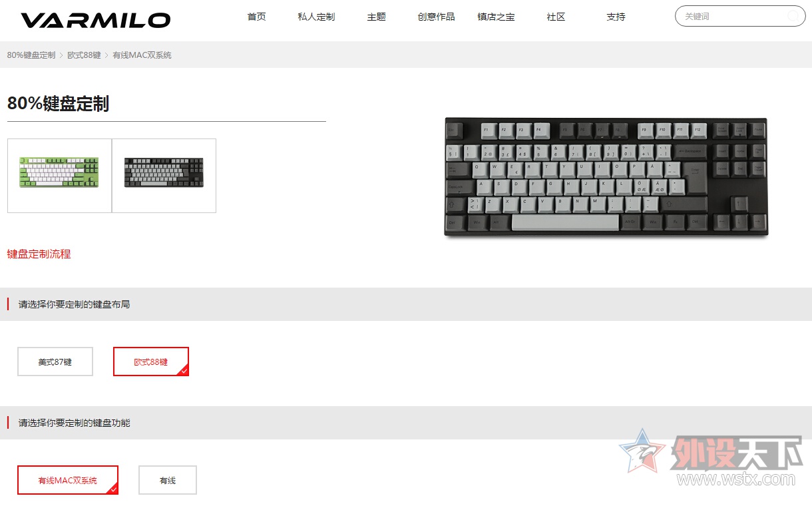Click the large keyboard preview image
This screenshot has width=812, height=506.
point(606,176)
